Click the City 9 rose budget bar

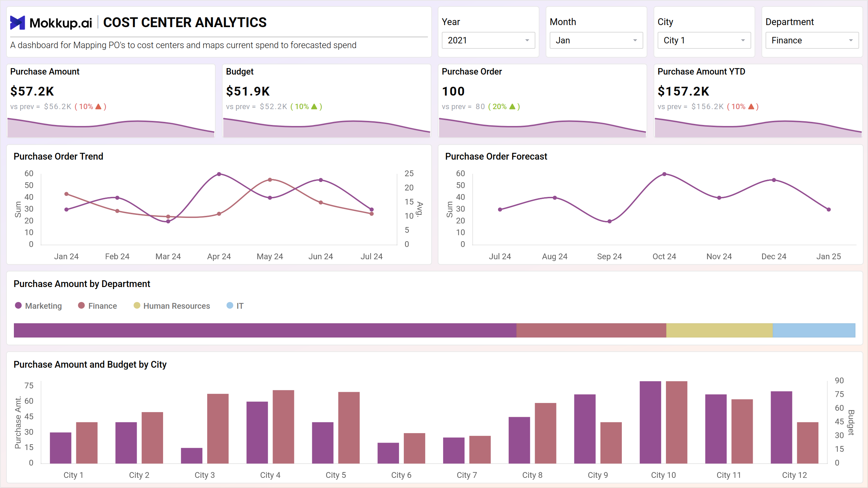click(x=611, y=443)
